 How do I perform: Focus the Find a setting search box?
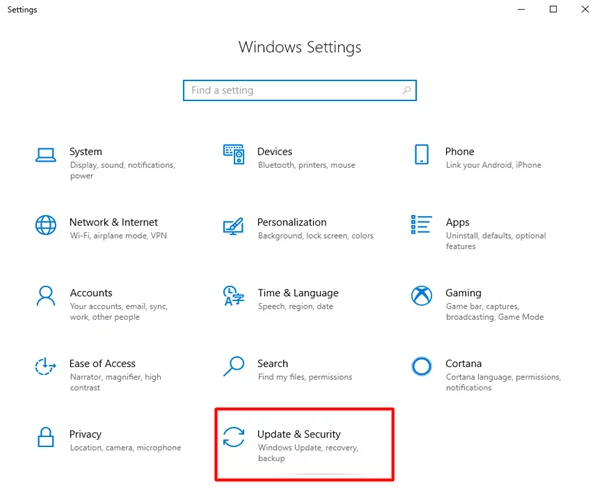(290, 90)
